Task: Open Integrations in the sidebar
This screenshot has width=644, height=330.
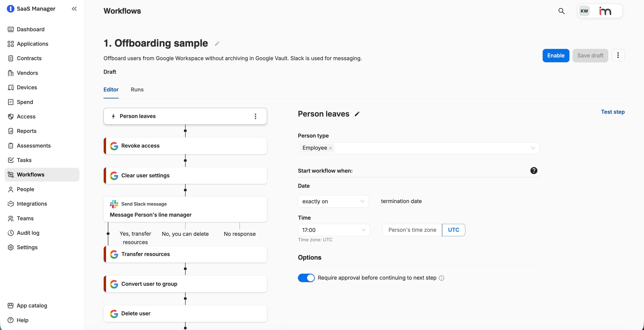Action: [x=32, y=204]
